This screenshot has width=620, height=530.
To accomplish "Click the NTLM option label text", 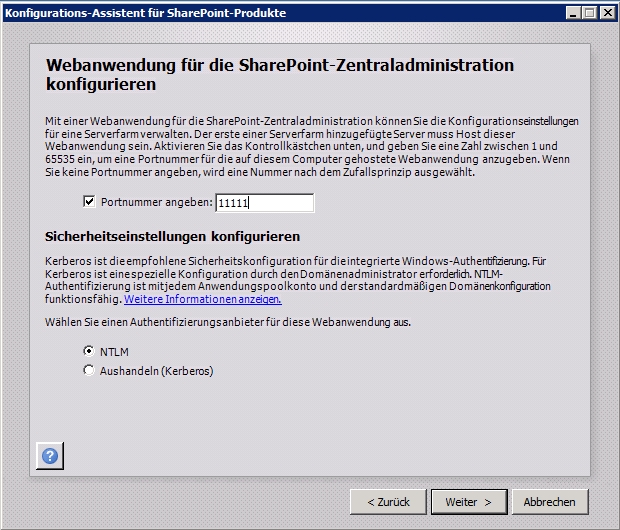I will click(x=114, y=352).
